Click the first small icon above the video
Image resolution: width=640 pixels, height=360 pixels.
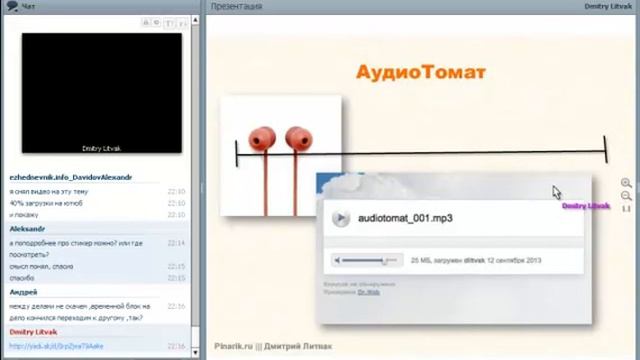(146, 22)
